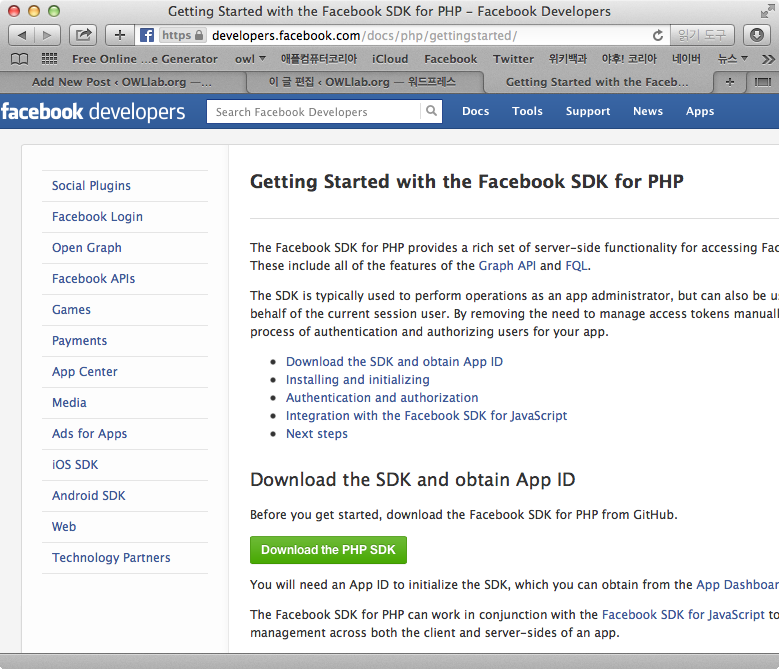The height and width of the screenshot is (669, 779).
Task: Show the Downloads button
Action: click(757, 35)
